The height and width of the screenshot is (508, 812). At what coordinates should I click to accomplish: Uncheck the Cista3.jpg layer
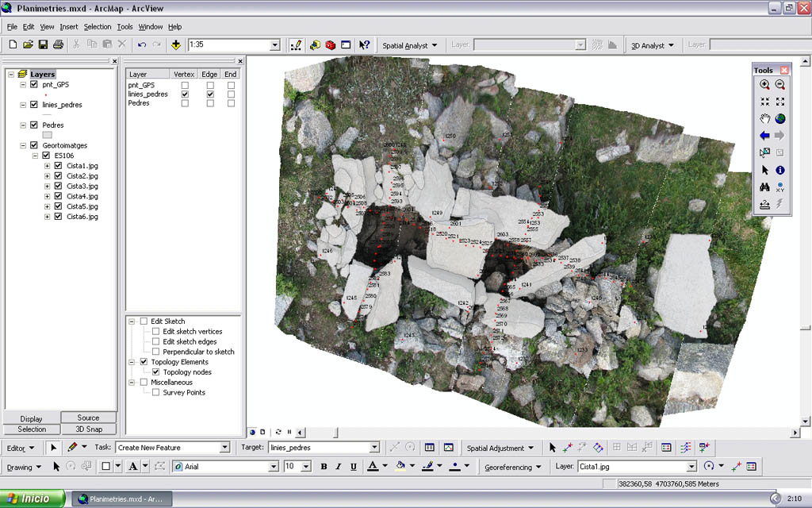[58, 186]
